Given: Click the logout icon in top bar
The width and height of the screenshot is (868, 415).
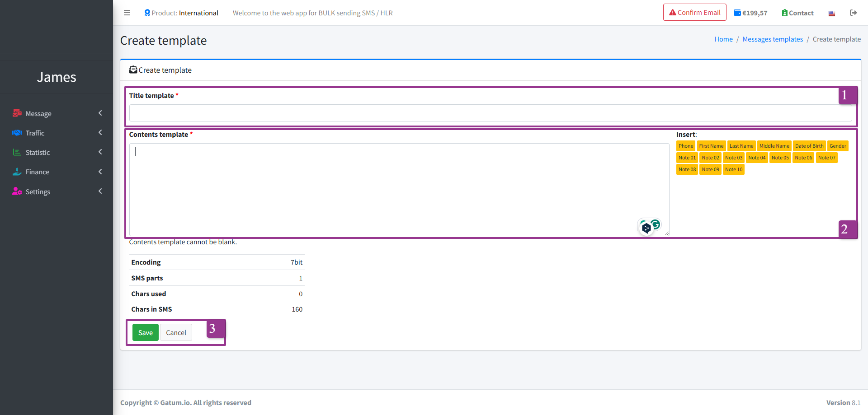Looking at the screenshot, I should pyautogui.click(x=853, y=13).
